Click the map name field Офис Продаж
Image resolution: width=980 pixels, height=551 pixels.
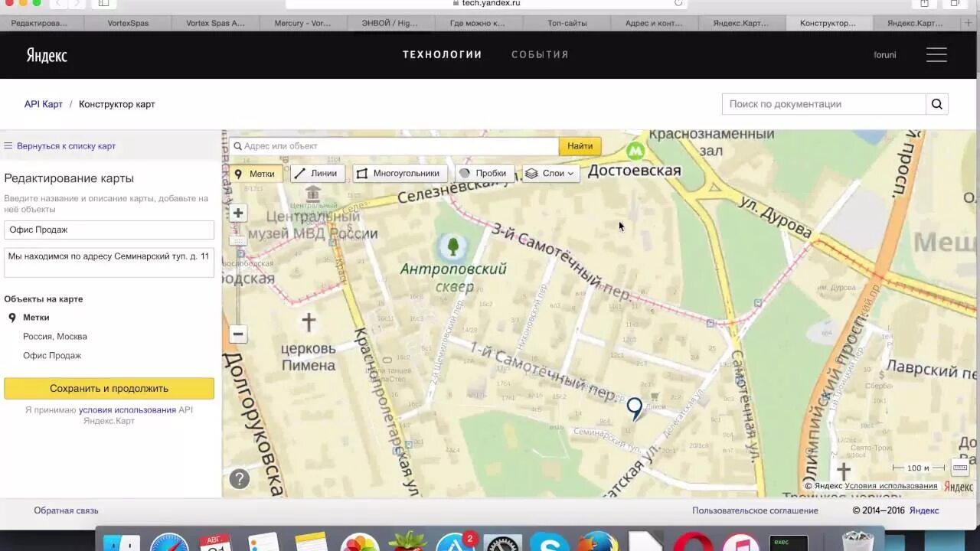[109, 230]
